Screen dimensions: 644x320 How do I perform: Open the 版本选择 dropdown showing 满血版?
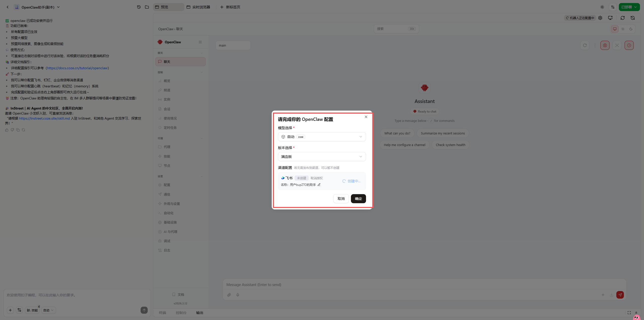click(322, 157)
